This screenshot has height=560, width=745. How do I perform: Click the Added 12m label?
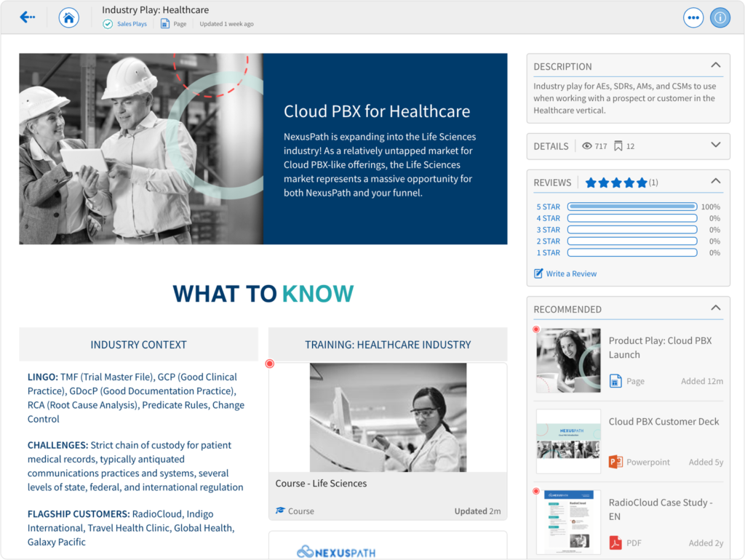(702, 381)
